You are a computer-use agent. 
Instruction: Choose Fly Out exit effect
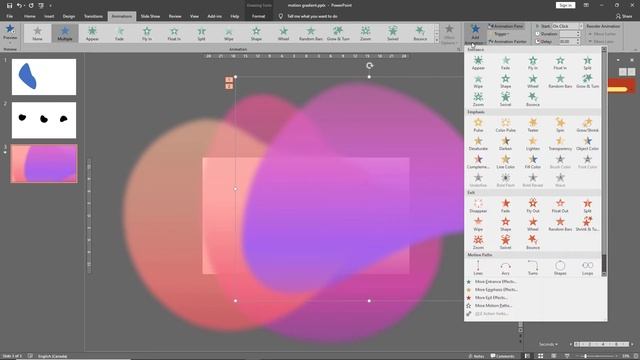click(533, 206)
